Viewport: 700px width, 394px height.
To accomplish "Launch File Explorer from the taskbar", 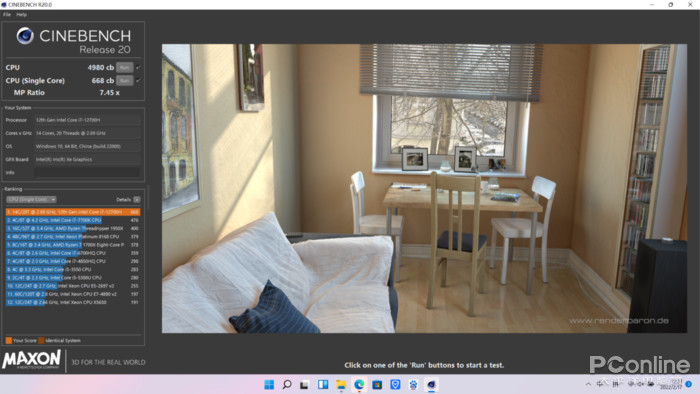I will pos(341,384).
